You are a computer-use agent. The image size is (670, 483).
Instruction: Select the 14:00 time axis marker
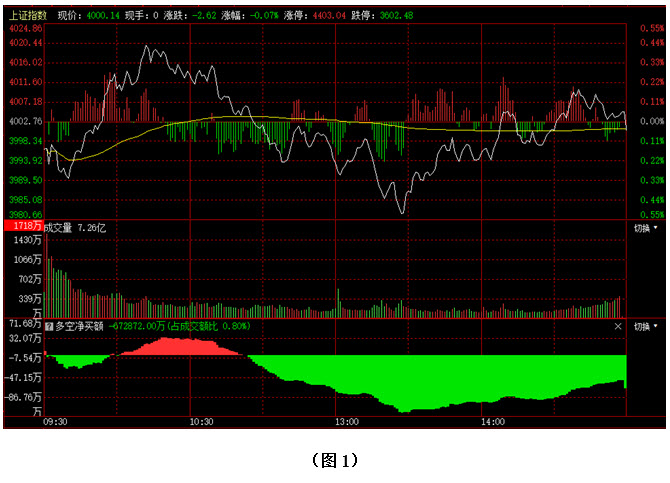pyautogui.click(x=491, y=423)
